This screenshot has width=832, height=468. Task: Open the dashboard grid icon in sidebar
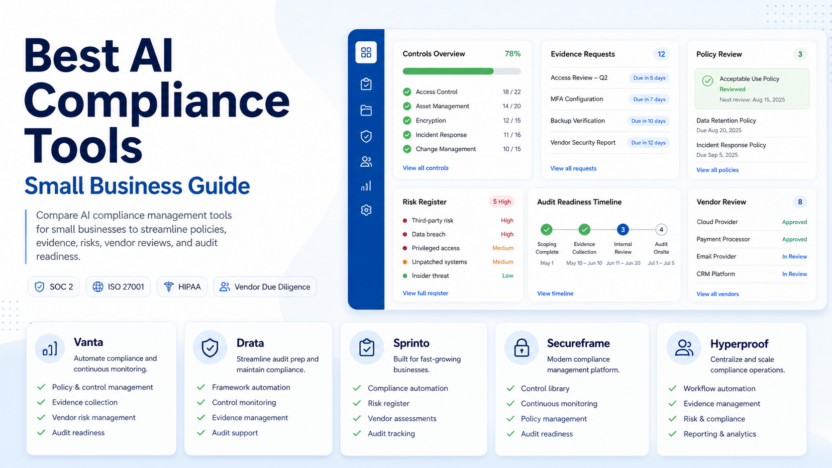coord(366,53)
